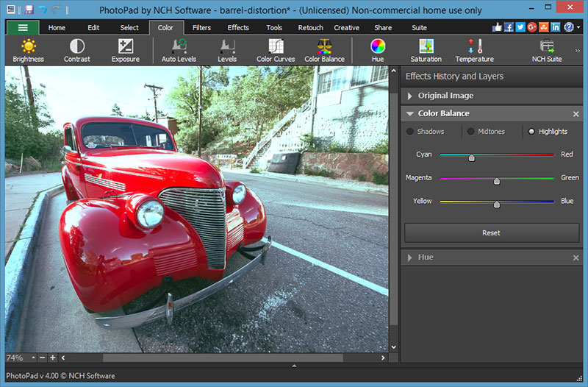
Task: Select the Midtones radio button
Action: pyautogui.click(x=470, y=132)
